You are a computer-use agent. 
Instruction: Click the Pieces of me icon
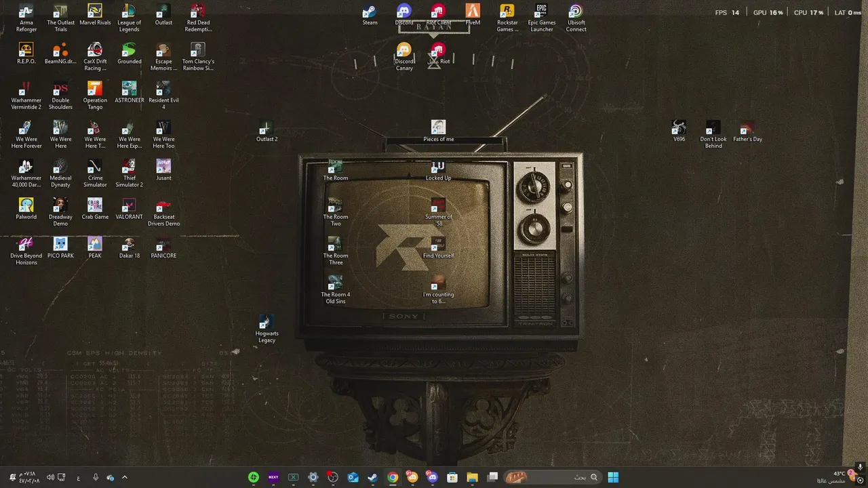pos(438,131)
